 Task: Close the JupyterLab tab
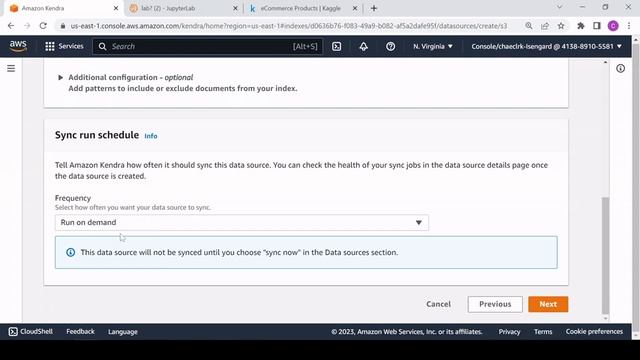235,8
